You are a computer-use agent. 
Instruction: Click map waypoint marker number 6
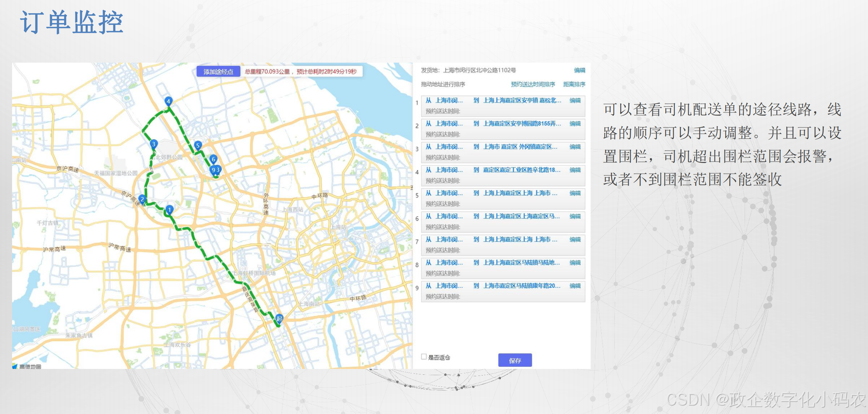[x=213, y=159]
